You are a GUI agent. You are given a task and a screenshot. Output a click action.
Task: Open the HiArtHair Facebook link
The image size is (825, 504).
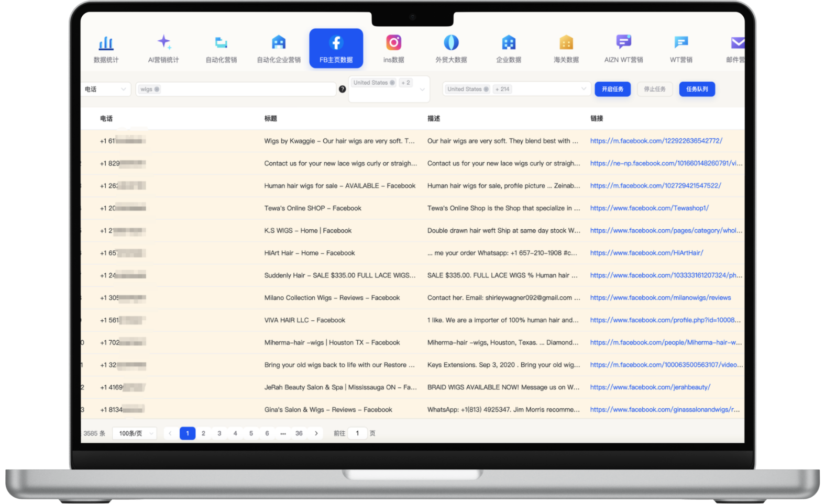(647, 253)
